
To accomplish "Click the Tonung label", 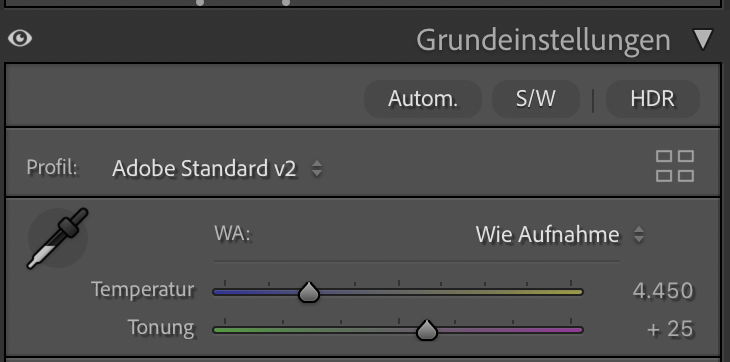I will [161, 328].
